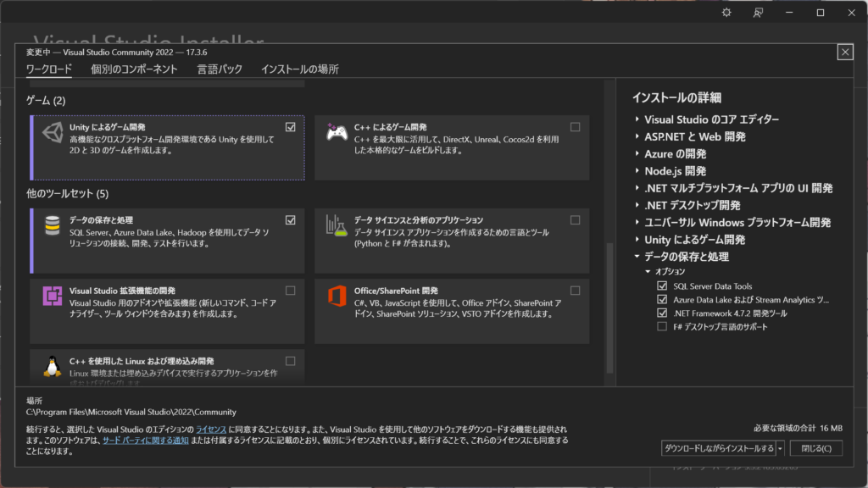Image resolution: width=868 pixels, height=488 pixels.
Task: Click the Visual Studio extension development icon
Action: tap(53, 296)
